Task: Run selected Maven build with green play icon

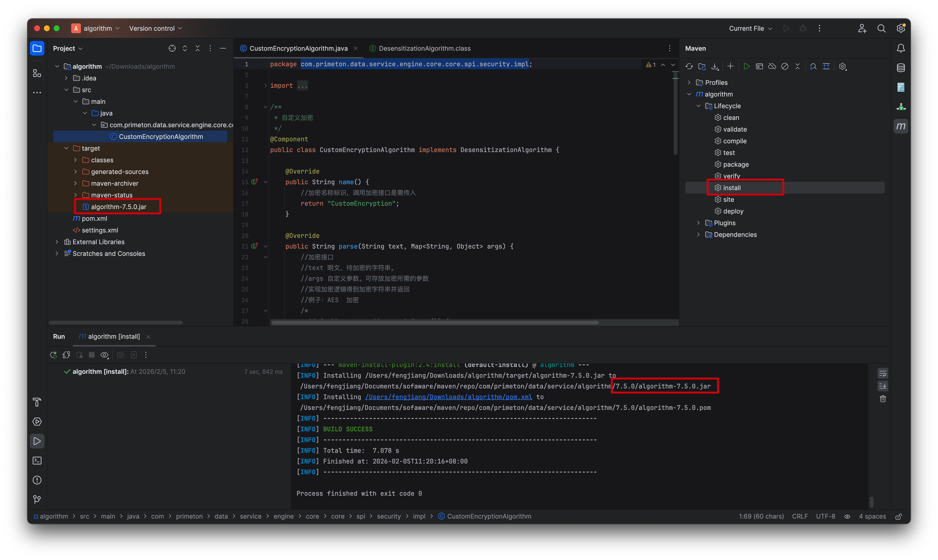Action: pos(746,67)
